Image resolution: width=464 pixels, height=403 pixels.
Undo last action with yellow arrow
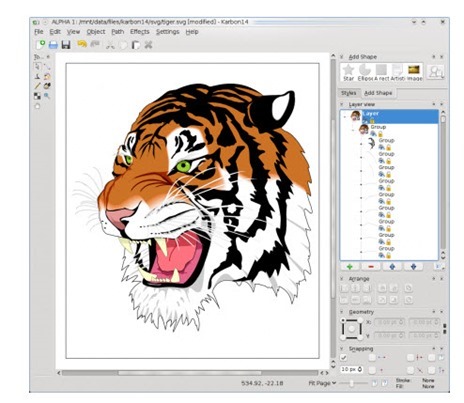(82, 44)
